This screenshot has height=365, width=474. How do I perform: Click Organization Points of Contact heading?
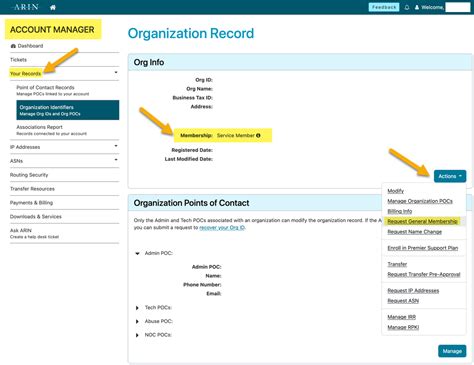coord(191,203)
